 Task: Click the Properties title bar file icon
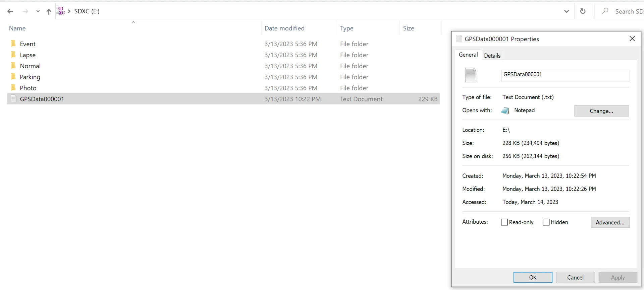coord(459,39)
